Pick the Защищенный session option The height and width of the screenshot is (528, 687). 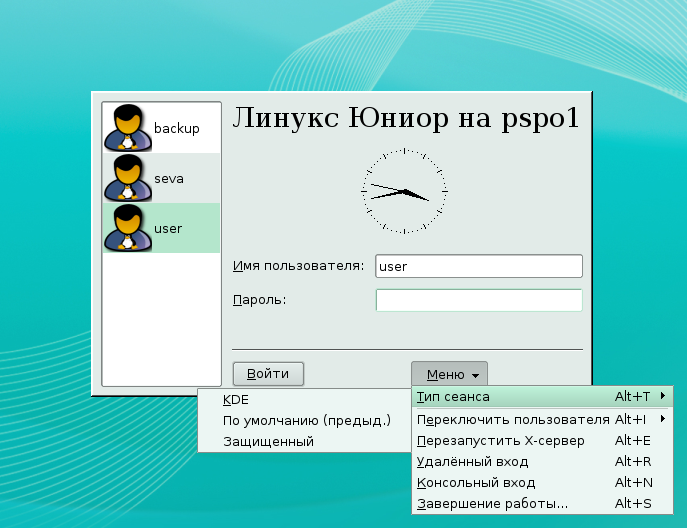(268, 441)
